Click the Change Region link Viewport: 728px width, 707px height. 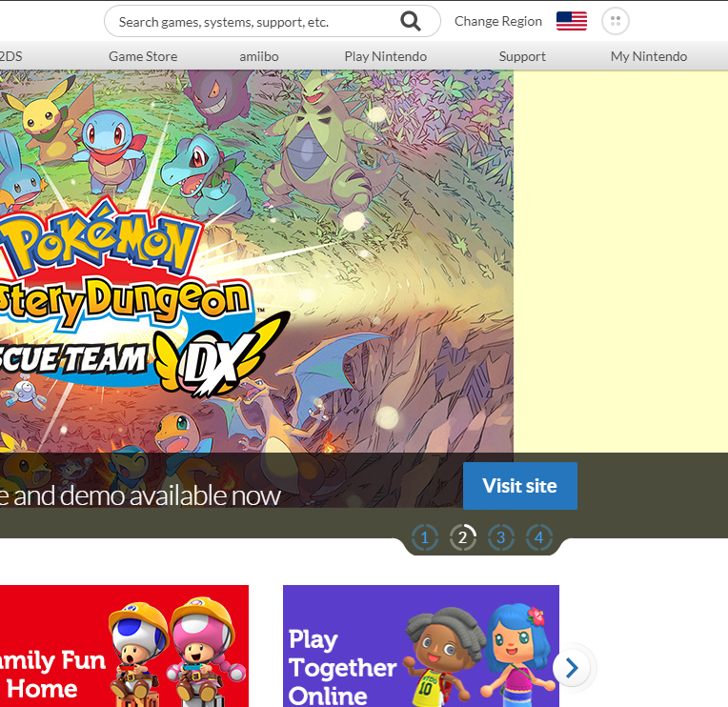coord(498,21)
